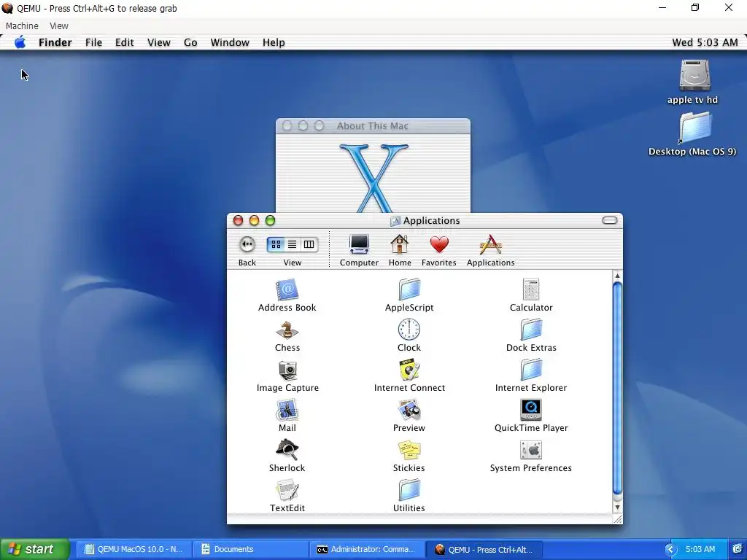Click the scroll down arrow
The image size is (747, 560).
tap(617, 507)
